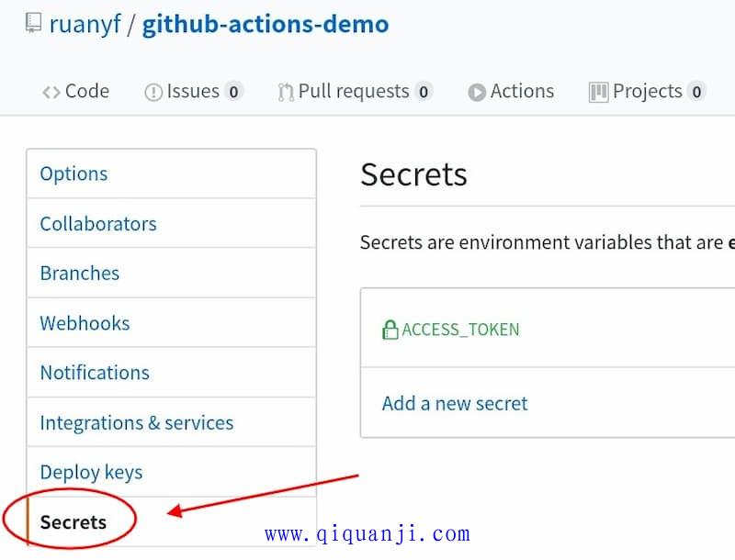Click the Projects board icon

[x=598, y=92]
